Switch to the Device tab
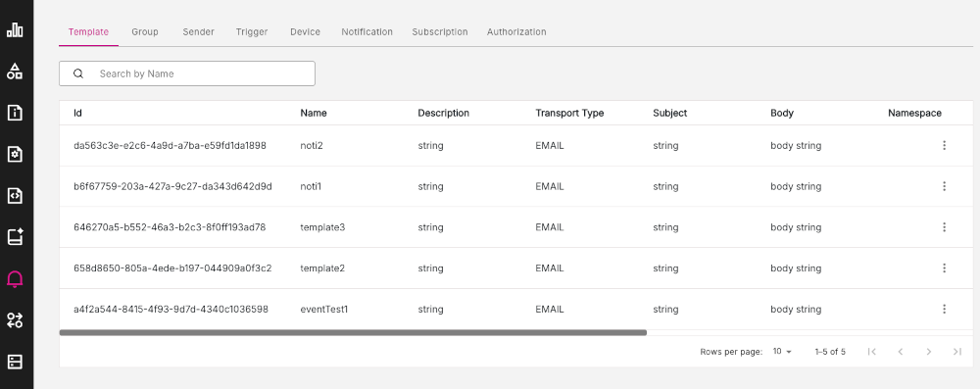This screenshot has height=389, width=980. (305, 32)
